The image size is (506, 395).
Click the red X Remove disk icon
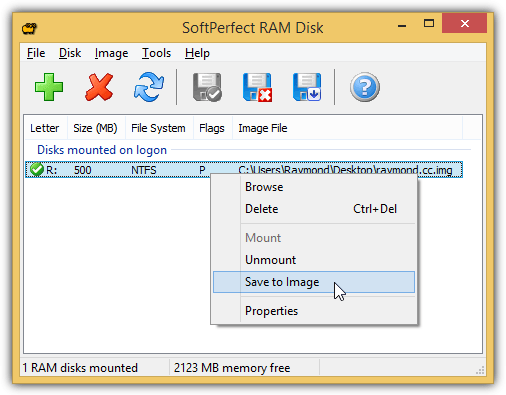click(x=99, y=87)
